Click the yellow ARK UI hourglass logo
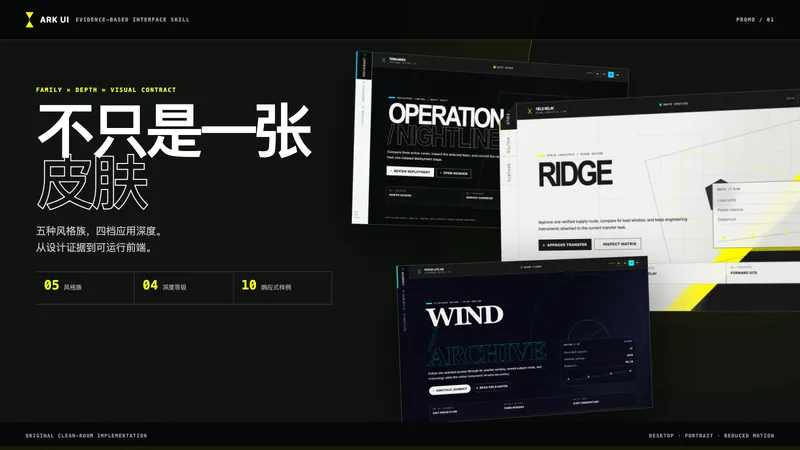 pos(30,20)
